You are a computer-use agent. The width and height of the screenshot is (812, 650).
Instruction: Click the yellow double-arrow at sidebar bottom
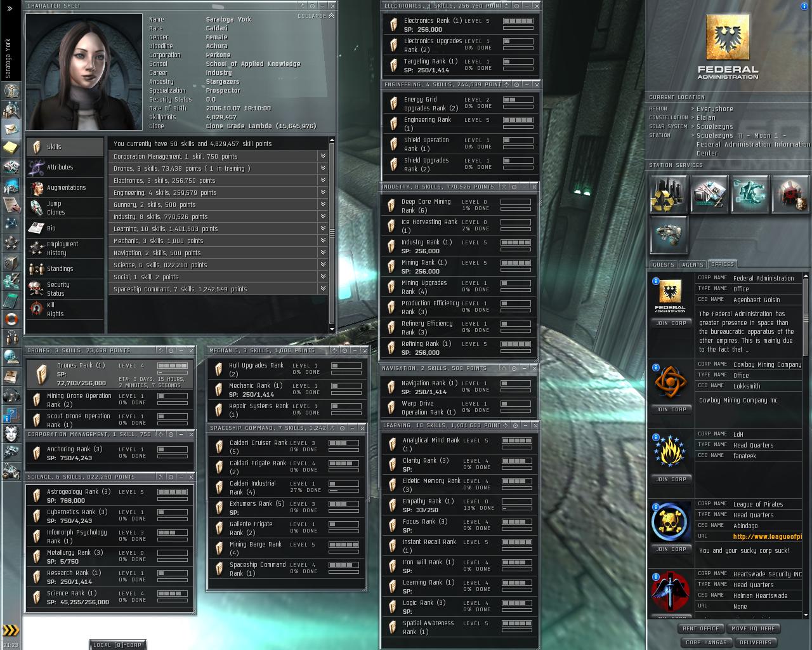click(10, 630)
